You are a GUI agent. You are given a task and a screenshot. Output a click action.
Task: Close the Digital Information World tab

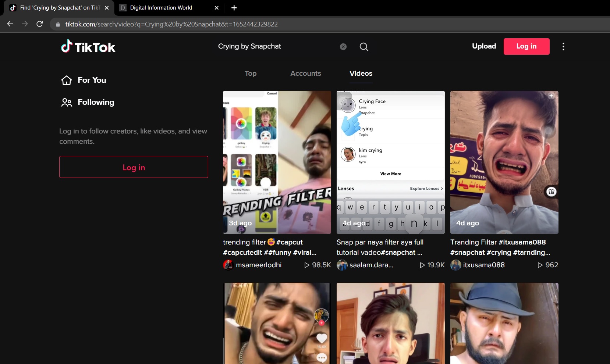(217, 8)
